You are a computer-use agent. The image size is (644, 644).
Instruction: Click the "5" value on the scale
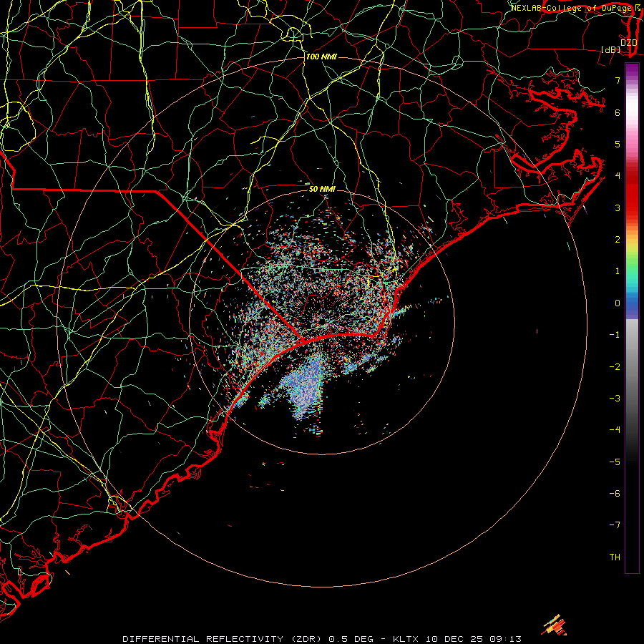pyautogui.click(x=618, y=144)
